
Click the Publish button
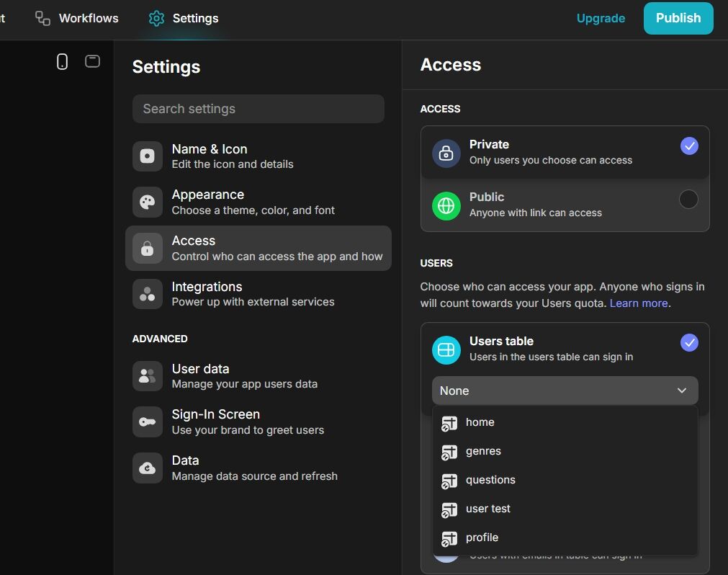(678, 18)
